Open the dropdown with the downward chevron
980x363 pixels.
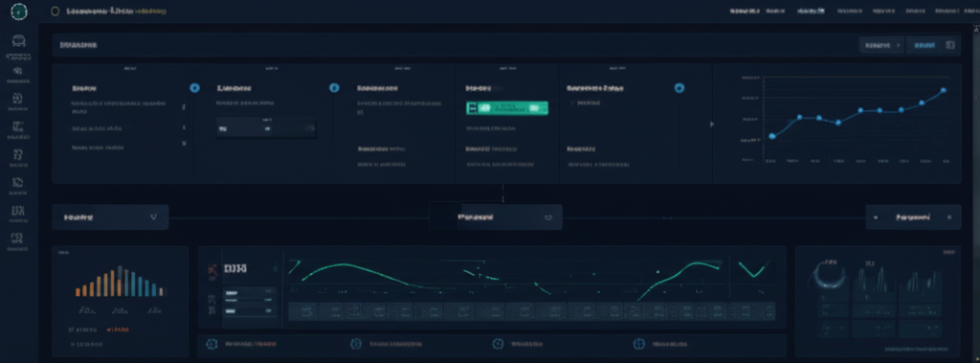tap(111, 217)
